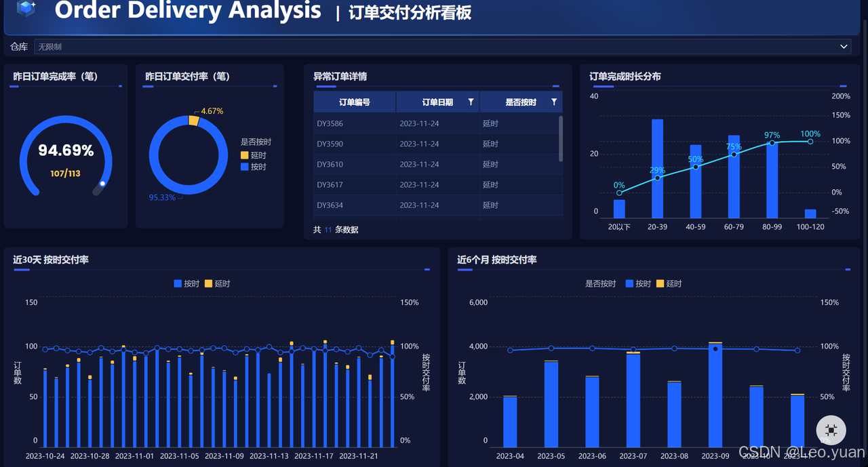Toggle 延时 legend in donut chart

254,155
